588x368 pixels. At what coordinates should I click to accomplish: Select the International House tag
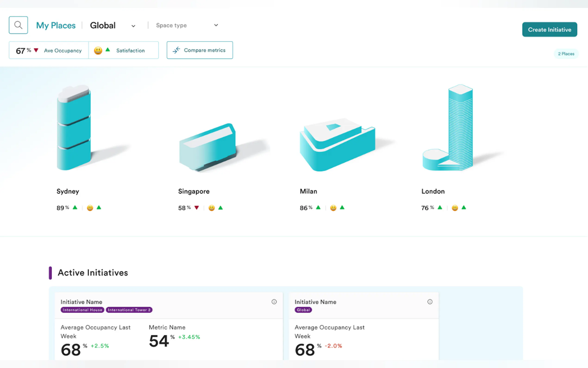(82, 310)
